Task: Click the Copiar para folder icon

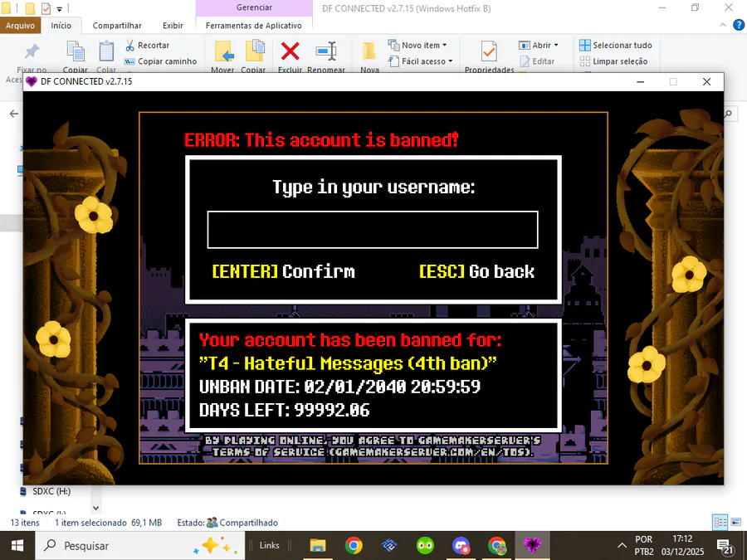Action: coord(254,51)
